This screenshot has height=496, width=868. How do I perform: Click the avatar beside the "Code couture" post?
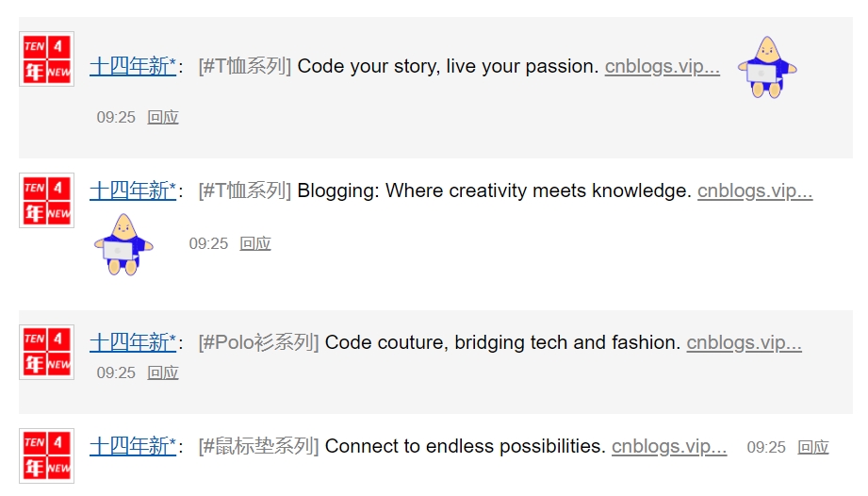tap(46, 352)
